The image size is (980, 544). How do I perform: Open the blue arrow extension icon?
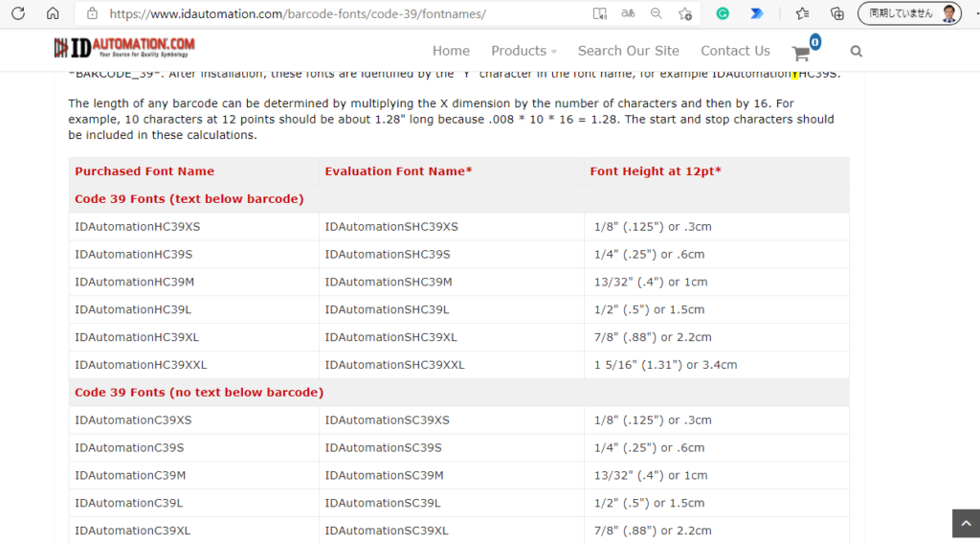(x=757, y=13)
